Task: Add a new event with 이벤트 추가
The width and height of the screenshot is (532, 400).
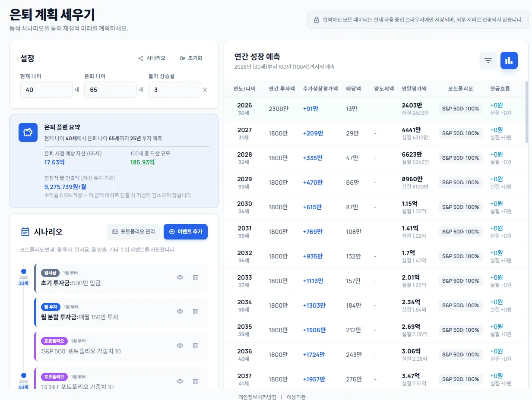Action: click(186, 232)
